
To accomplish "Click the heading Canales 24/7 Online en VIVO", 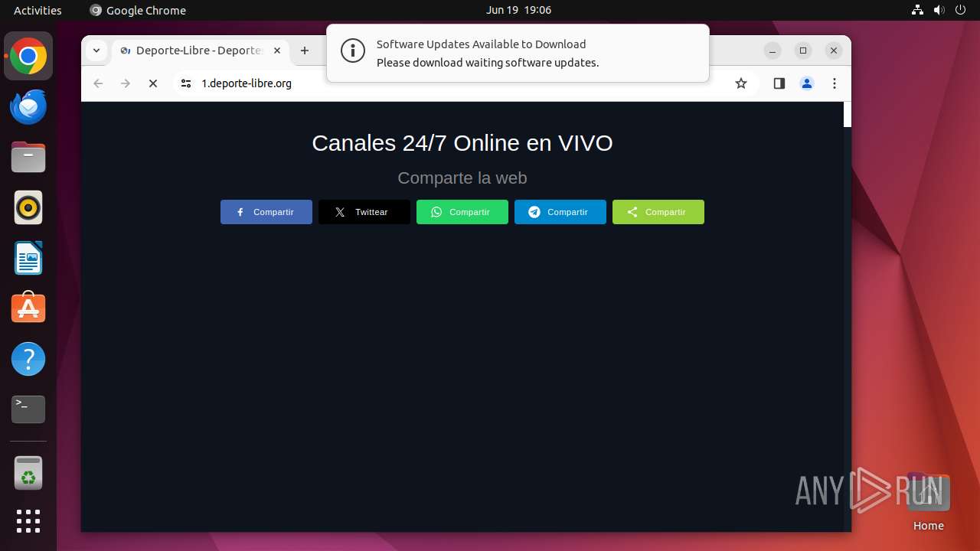I will point(462,143).
